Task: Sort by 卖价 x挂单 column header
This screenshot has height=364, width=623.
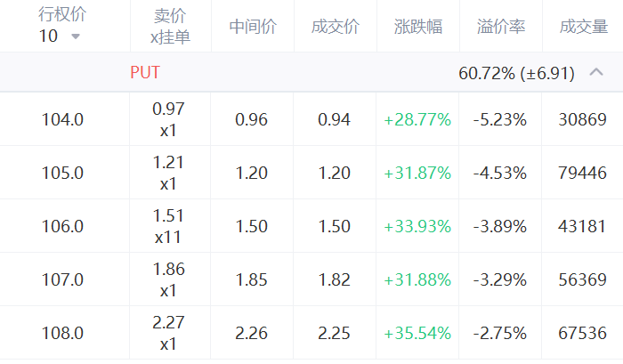Action: [x=170, y=26]
